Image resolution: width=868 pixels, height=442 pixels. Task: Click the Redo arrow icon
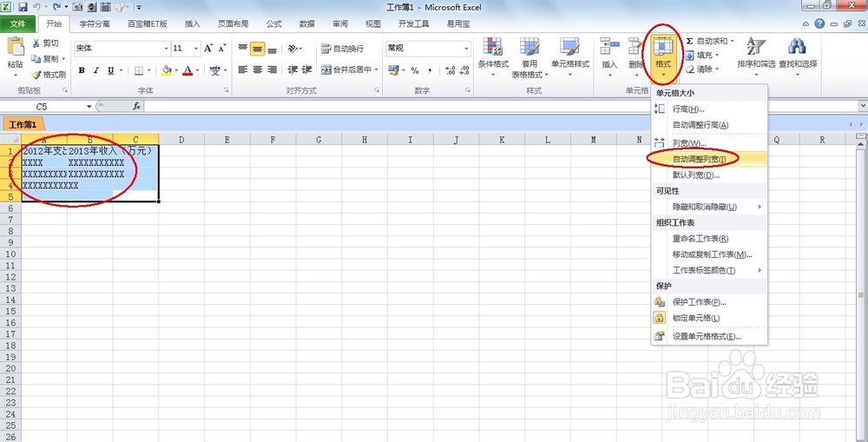(x=57, y=7)
